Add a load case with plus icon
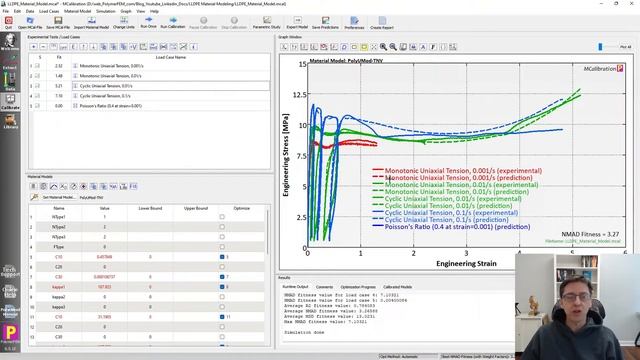Image resolution: width=640 pixels, height=360 pixels. [33, 47]
